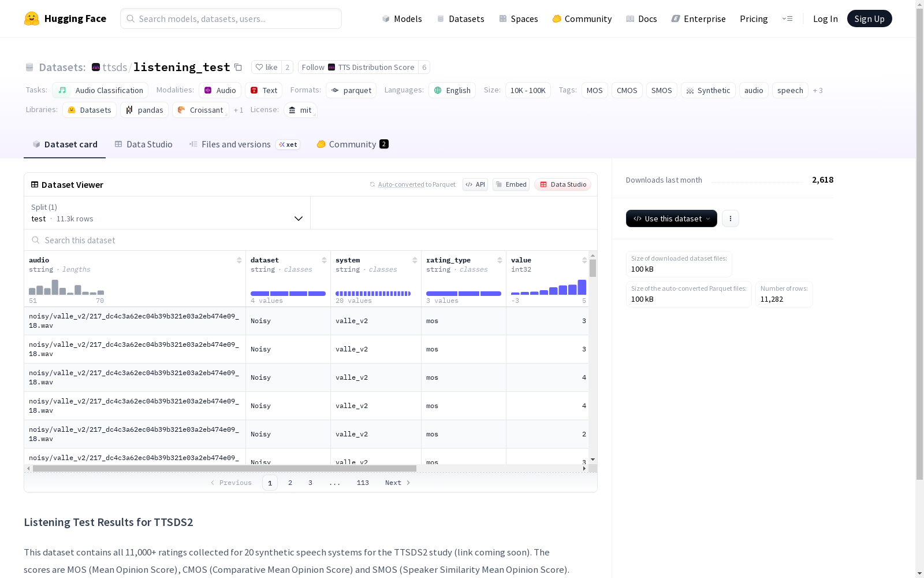Select the Audio modality tag
This screenshot has width=924, height=578.
pyautogui.click(x=220, y=90)
